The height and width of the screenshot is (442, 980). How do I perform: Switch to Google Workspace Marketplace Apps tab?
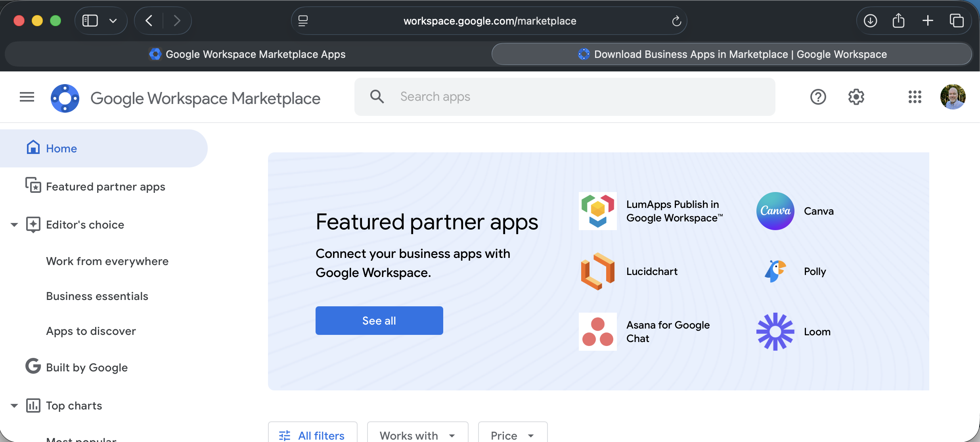point(247,54)
